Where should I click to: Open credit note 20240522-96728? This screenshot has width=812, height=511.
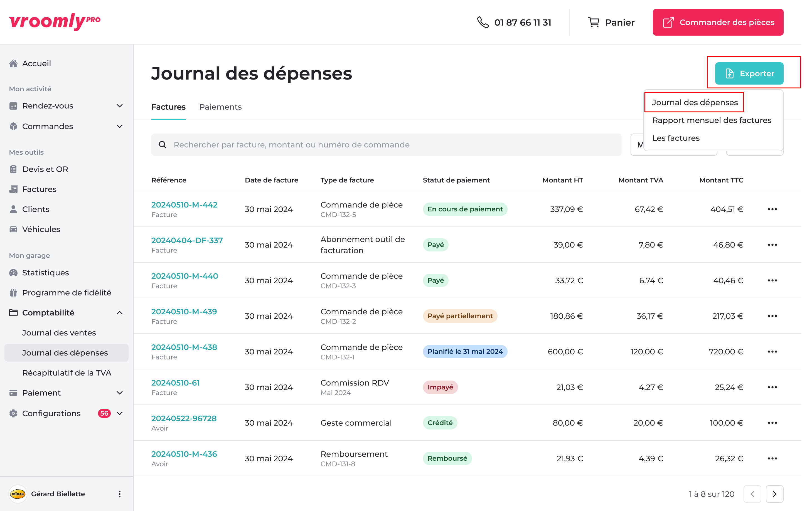point(184,418)
